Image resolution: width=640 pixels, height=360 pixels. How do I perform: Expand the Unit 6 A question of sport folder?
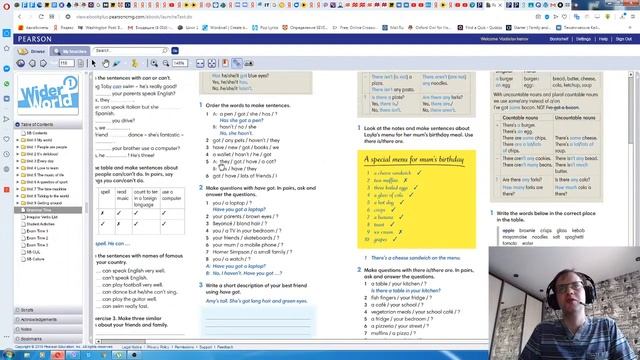[18, 182]
